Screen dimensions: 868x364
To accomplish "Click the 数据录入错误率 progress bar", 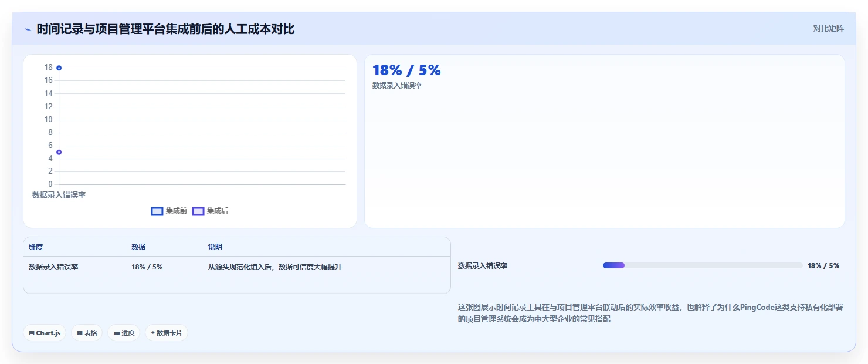I will click(x=703, y=266).
